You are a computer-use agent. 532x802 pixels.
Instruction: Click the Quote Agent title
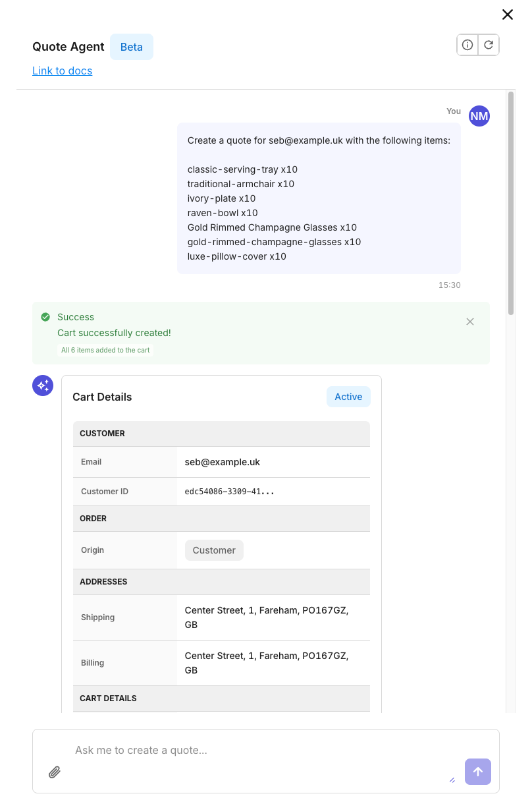(x=68, y=47)
